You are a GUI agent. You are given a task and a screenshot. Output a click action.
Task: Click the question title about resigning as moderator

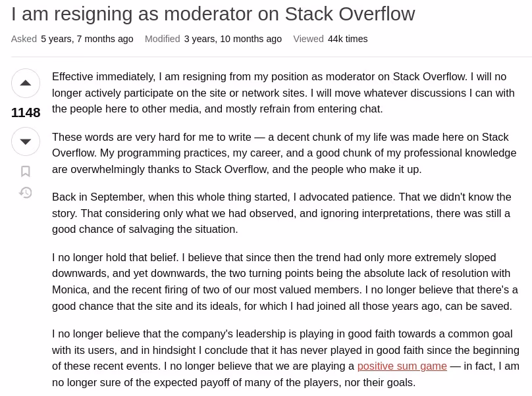tap(213, 14)
